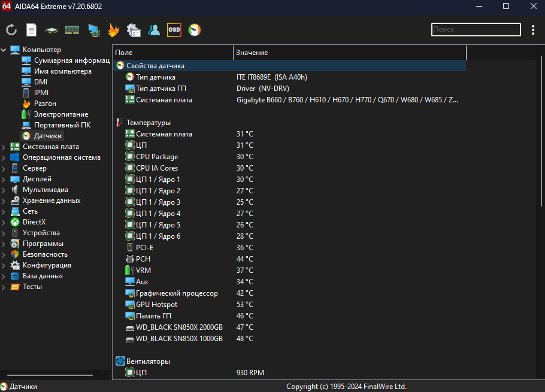The image size is (545, 392).
Task: Select the Графический процессор row
Action: 289,293
